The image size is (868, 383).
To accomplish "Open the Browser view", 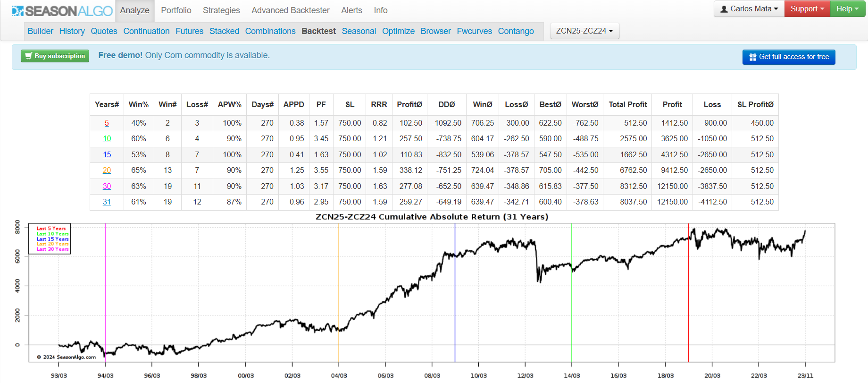I will point(435,31).
